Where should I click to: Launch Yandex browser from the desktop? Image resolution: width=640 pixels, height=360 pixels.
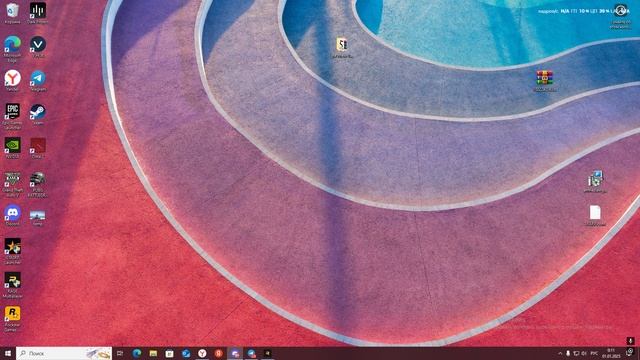click(x=13, y=80)
